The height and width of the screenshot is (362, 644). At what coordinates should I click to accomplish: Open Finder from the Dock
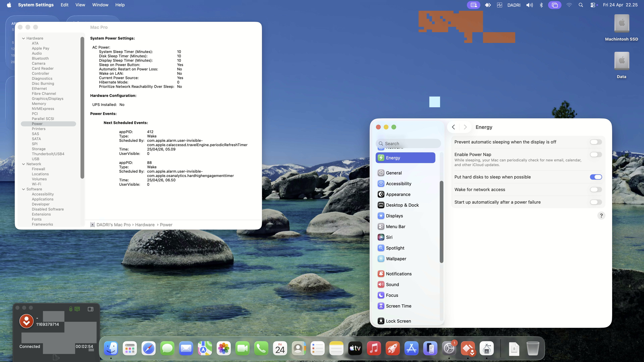tap(111, 348)
